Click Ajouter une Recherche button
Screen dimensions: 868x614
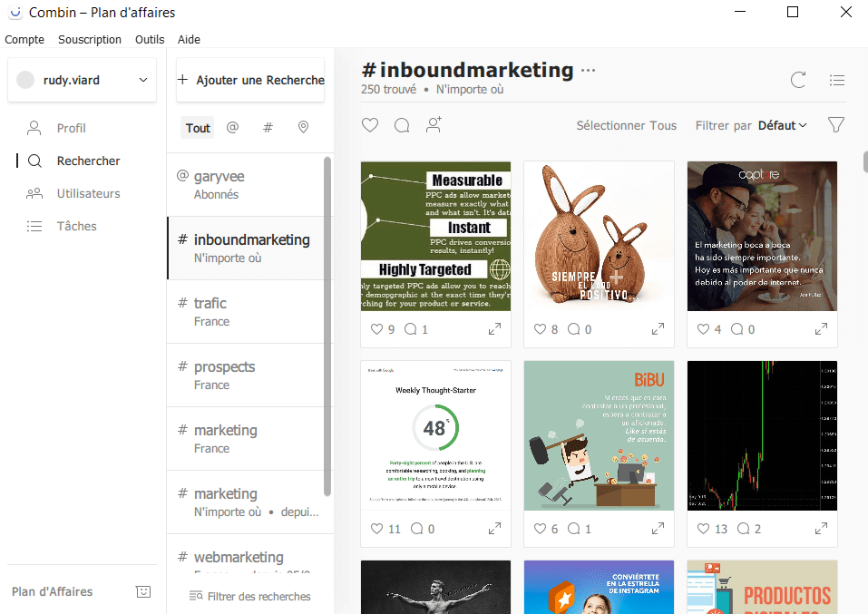(250, 81)
